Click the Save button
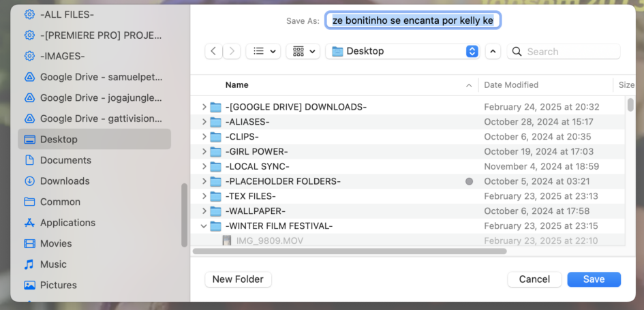Image resolution: width=644 pixels, height=310 pixels. pyautogui.click(x=594, y=279)
